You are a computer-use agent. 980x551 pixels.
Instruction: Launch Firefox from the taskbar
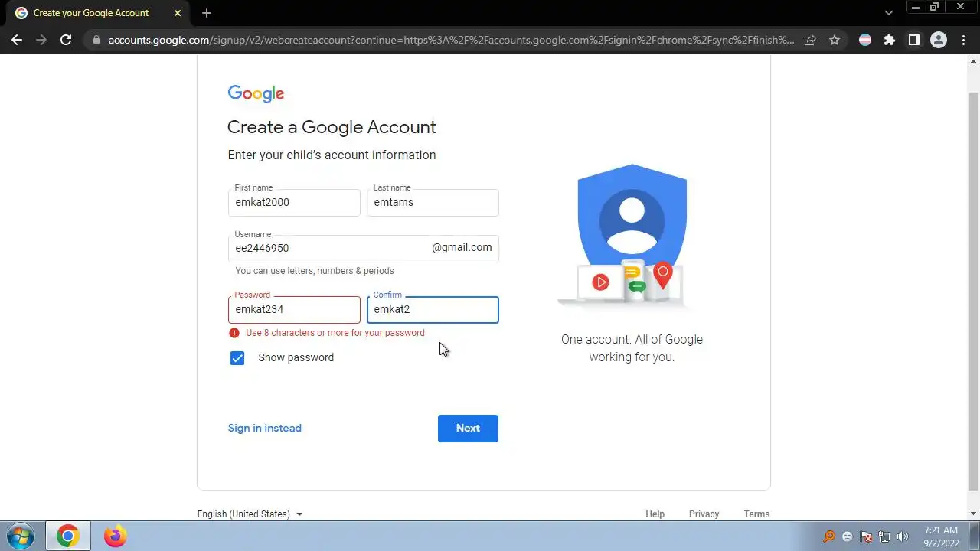click(115, 536)
